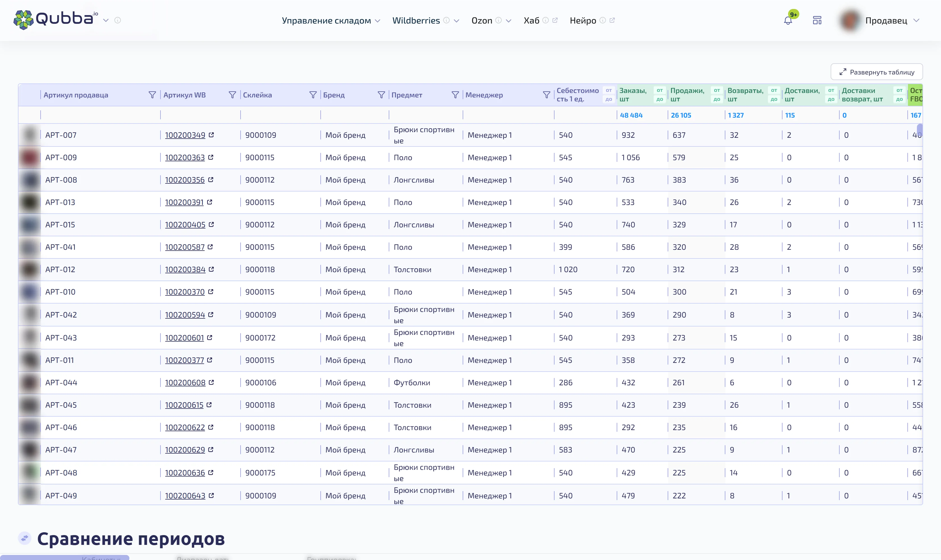Image resolution: width=941 pixels, height=560 pixels.
Task: Click the swap icon beside Сравнение периодов
Action: coord(25,538)
